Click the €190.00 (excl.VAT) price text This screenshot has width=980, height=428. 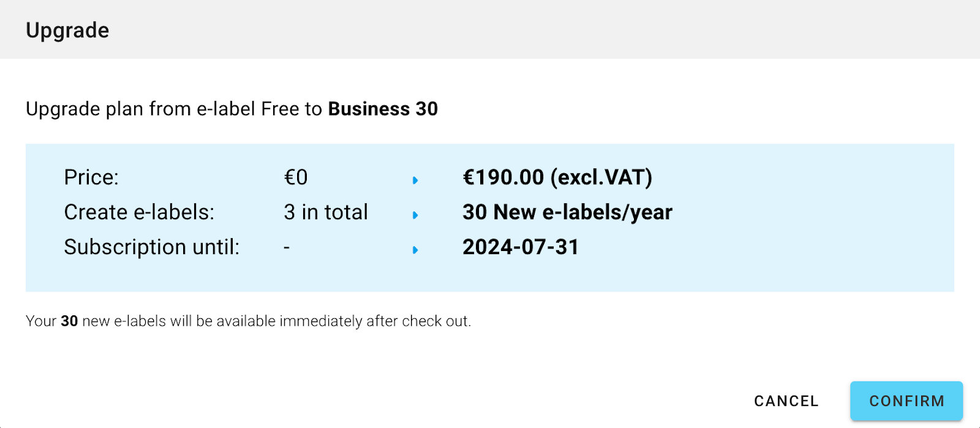[x=558, y=178]
